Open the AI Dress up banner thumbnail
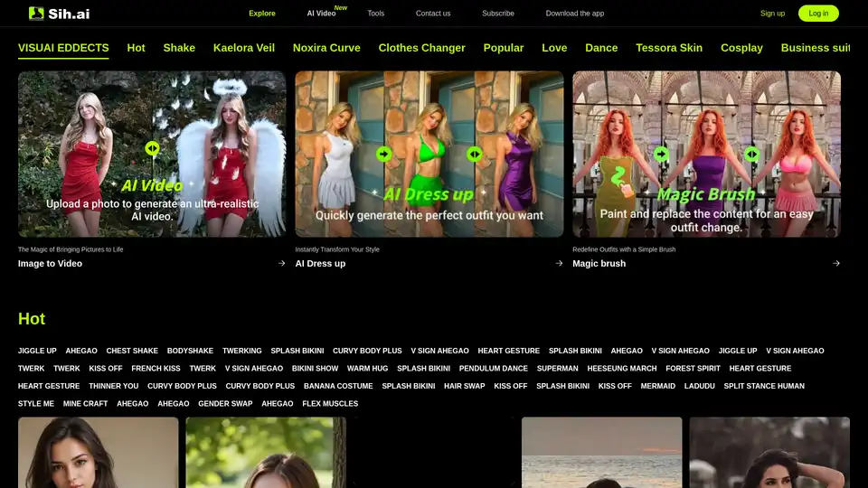 point(429,154)
